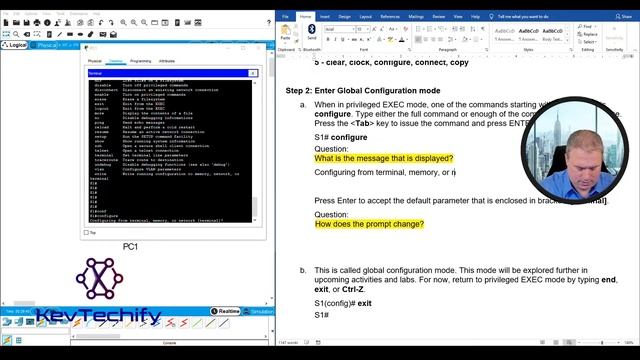The height and width of the screenshot is (360, 640).
Task: Click Print icon in Packet Tracer toolbar
Action: pos(37,22)
